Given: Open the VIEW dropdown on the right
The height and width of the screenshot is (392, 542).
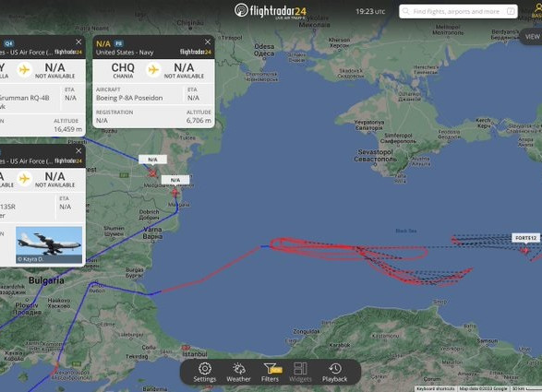Looking at the screenshot, I should [x=532, y=36].
